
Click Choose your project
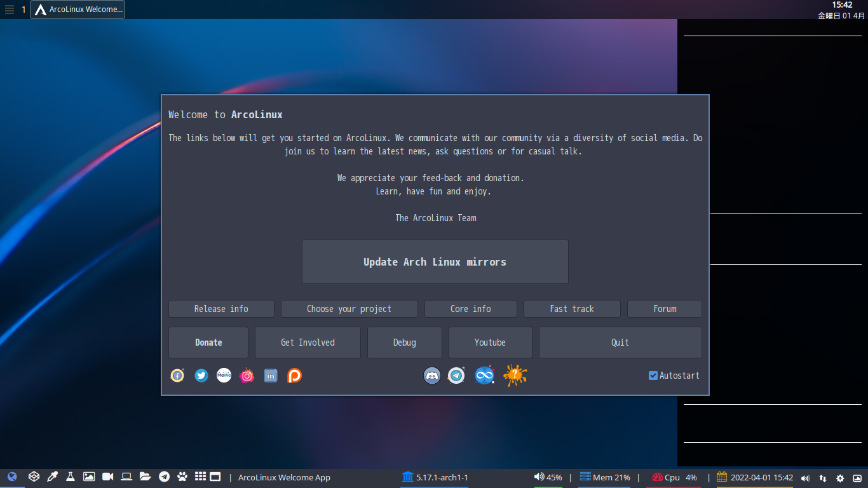click(349, 309)
